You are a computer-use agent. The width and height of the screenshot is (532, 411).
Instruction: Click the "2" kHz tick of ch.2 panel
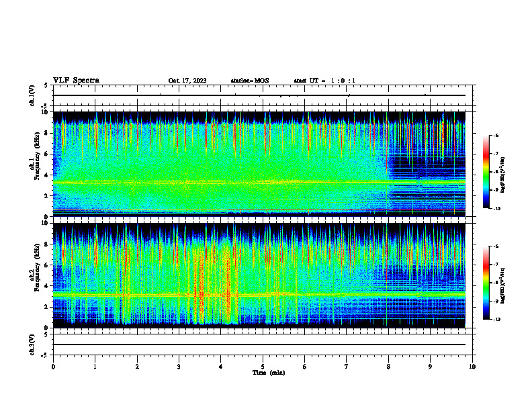(47, 307)
